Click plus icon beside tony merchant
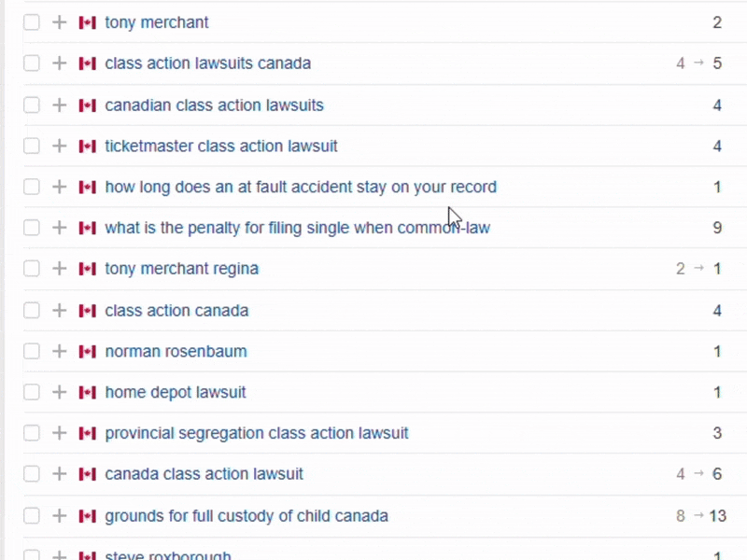This screenshot has width=747, height=560. tap(59, 21)
